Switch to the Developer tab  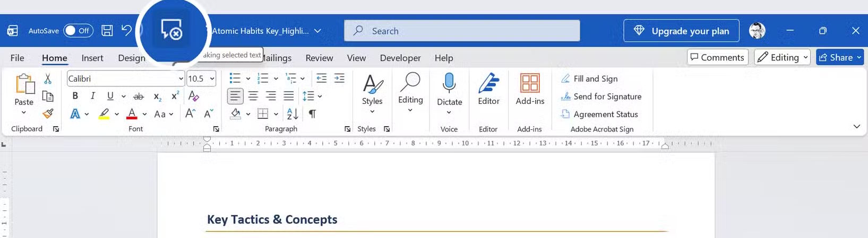tap(400, 58)
